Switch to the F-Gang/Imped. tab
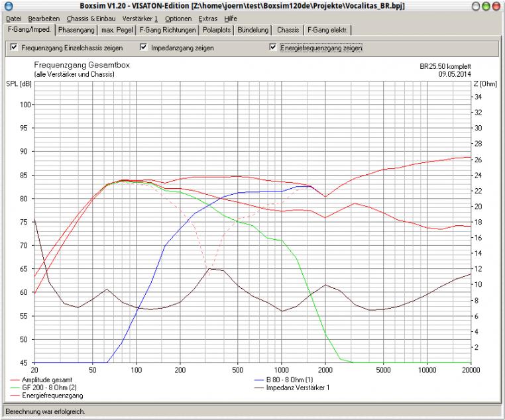This screenshot has height=420, width=505. (x=29, y=30)
